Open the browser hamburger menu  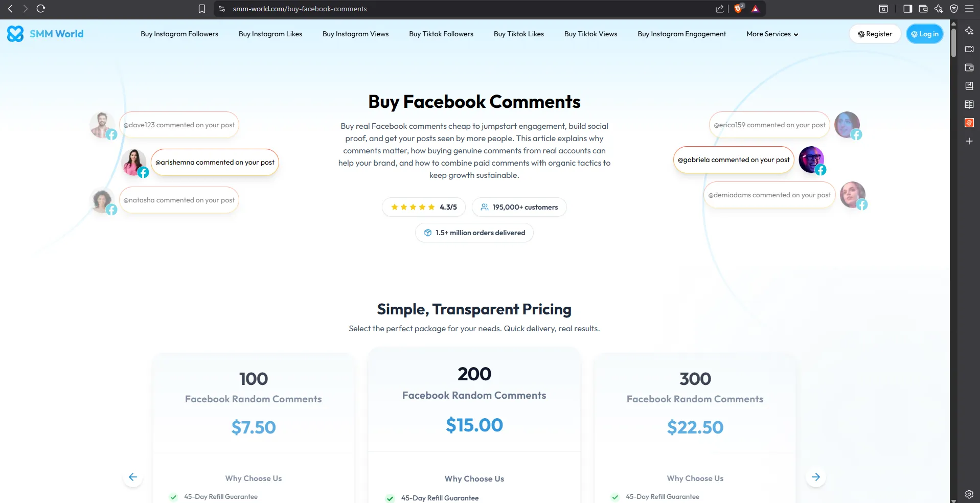[969, 9]
